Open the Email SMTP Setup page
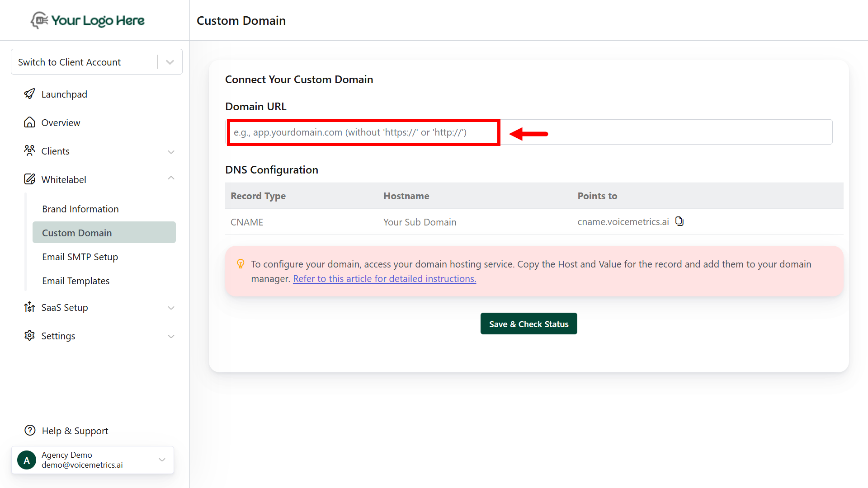Viewport: 868px width, 488px height. tap(80, 257)
